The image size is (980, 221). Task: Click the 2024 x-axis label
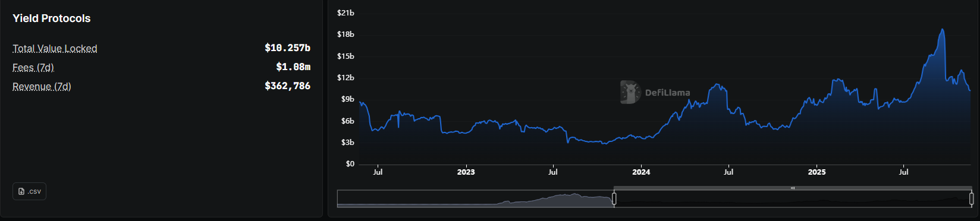click(x=641, y=172)
